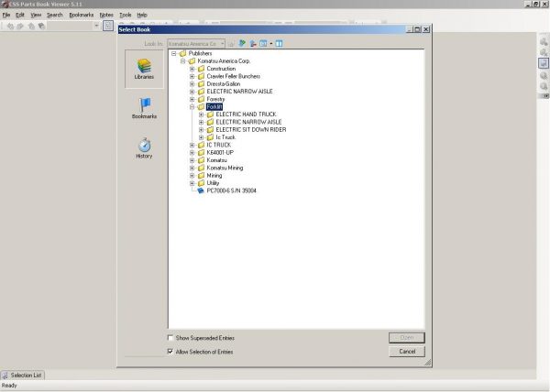
Task: Click the Komatsu Mining folder icon
Action: tap(201, 168)
